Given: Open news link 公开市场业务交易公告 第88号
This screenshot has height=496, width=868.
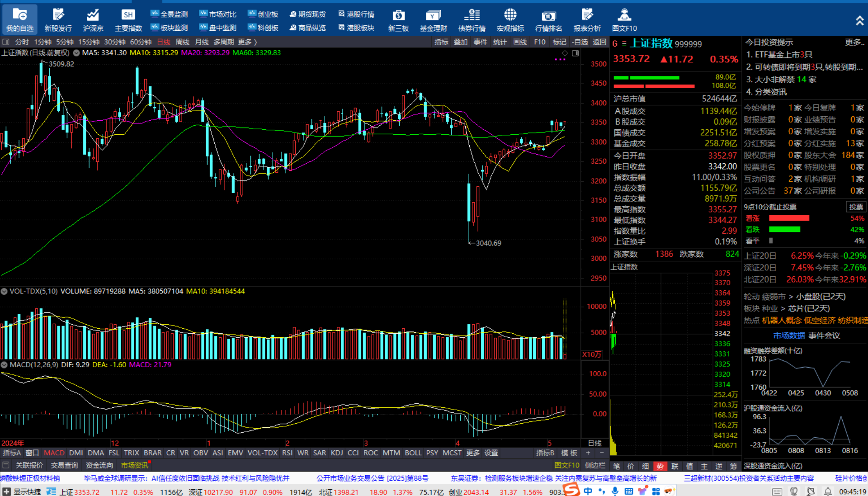Looking at the screenshot, I should (x=372, y=478).
